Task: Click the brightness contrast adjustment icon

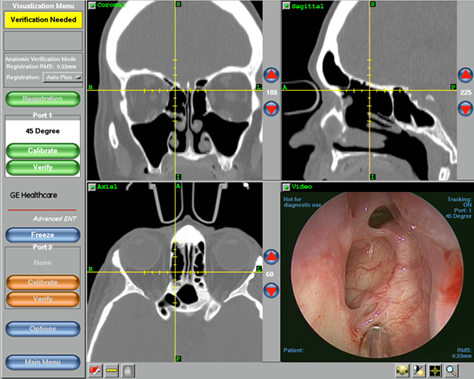Action: [x=419, y=370]
